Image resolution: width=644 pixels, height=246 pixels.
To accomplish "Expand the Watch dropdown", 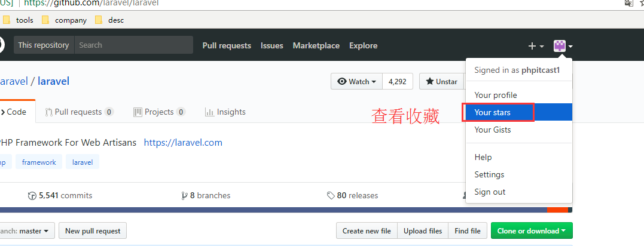I will click(357, 82).
